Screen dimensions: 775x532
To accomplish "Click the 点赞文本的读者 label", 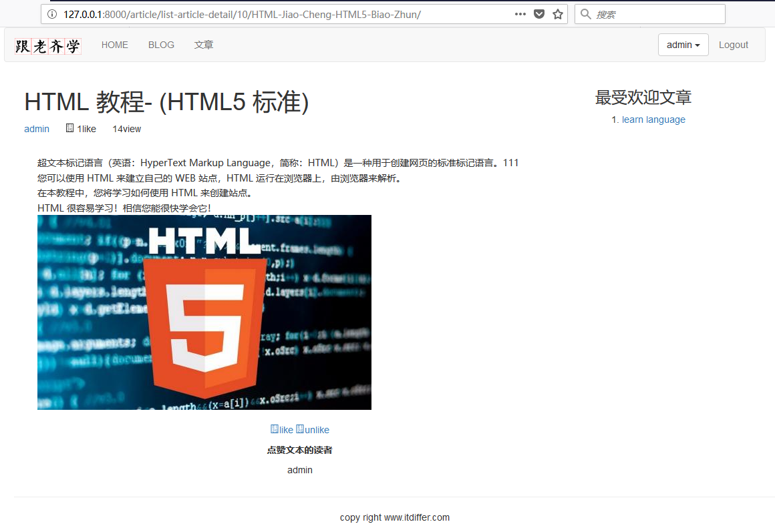I will (x=299, y=450).
